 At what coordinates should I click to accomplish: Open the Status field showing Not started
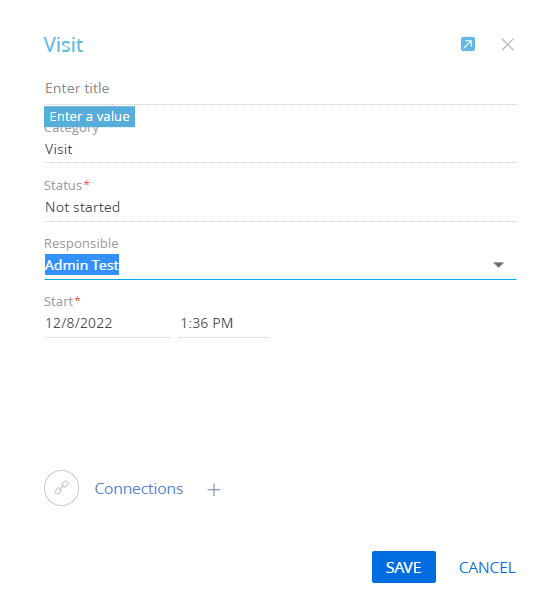coord(280,207)
